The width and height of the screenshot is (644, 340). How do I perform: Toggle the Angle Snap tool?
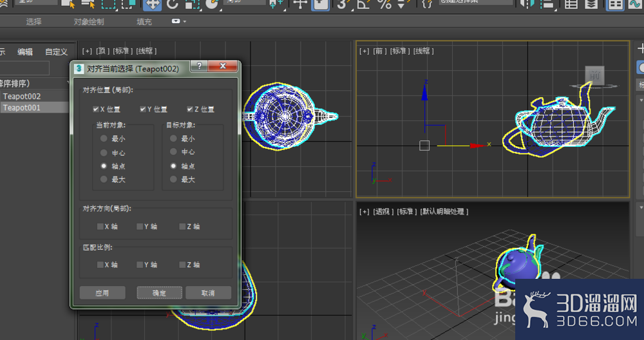click(x=363, y=4)
